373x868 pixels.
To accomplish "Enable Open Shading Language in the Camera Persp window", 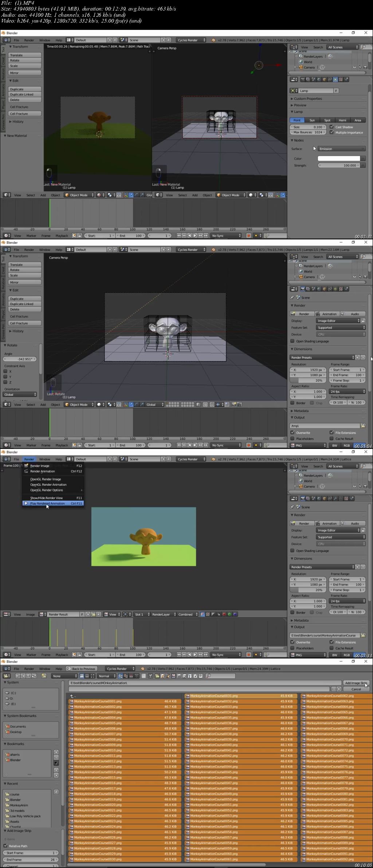I will coord(292,341).
